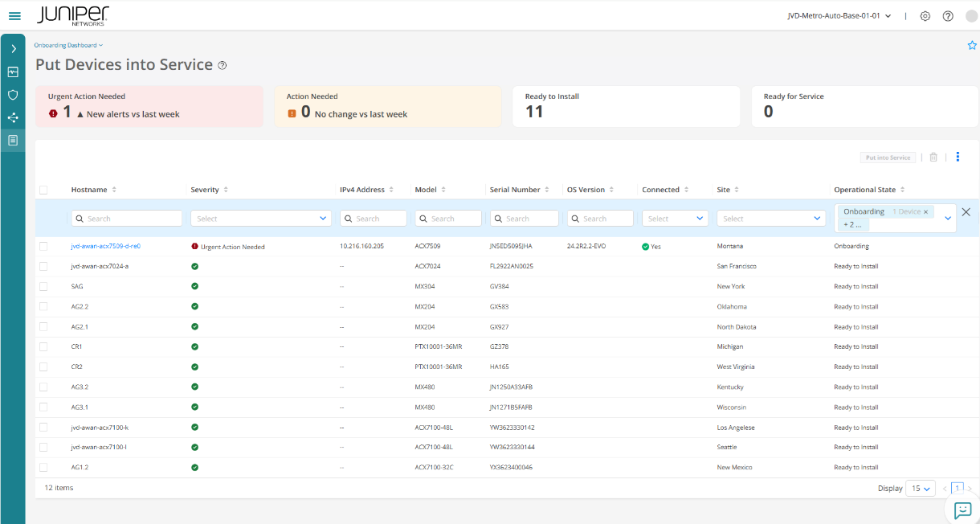Toggle the select-all header checkbox
This screenshot has height=524, width=980.
[x=43, y=190]
